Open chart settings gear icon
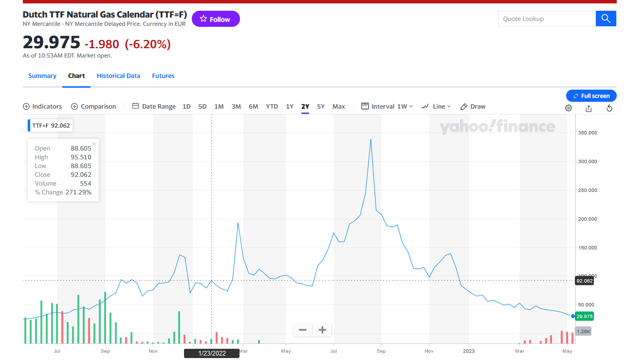Viewport: 644px width, 360px height. point(569,108)
